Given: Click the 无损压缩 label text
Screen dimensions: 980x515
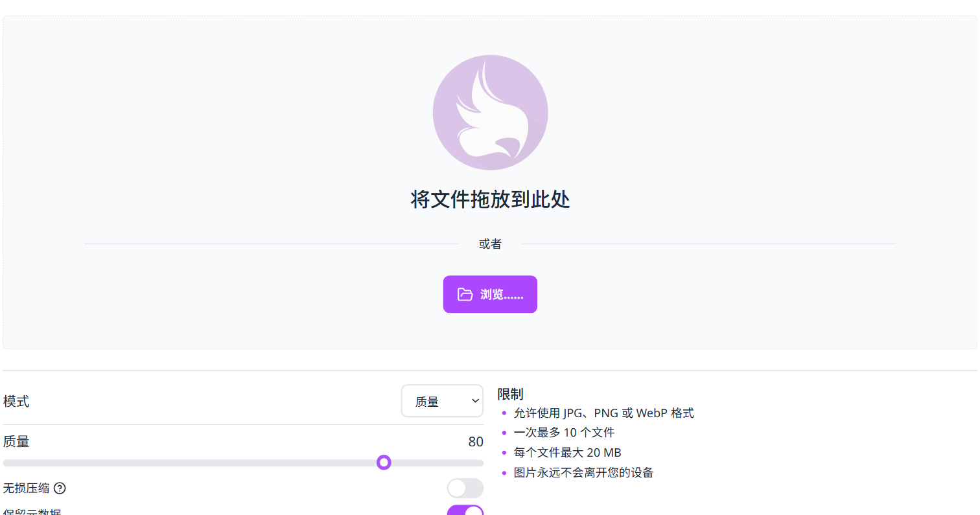Looking at the screenshot, I should pyautogui.click(x=26, y=488).
